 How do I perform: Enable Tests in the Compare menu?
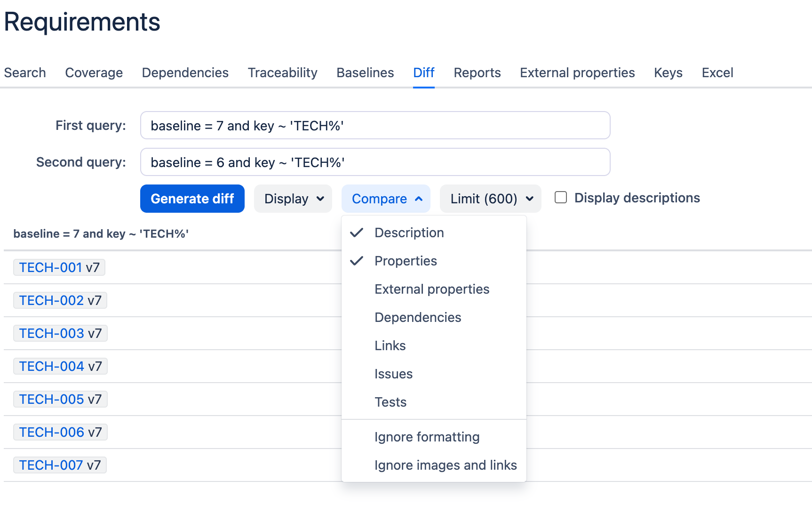[390, 402]
